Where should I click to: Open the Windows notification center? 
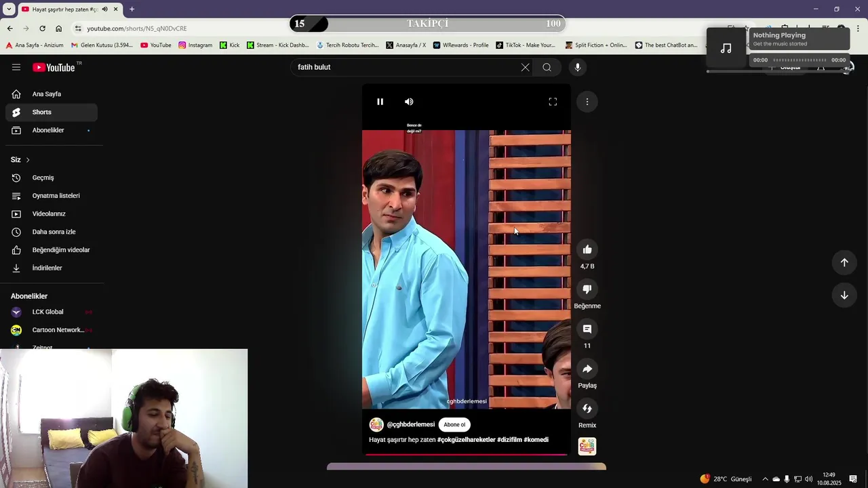853,479
